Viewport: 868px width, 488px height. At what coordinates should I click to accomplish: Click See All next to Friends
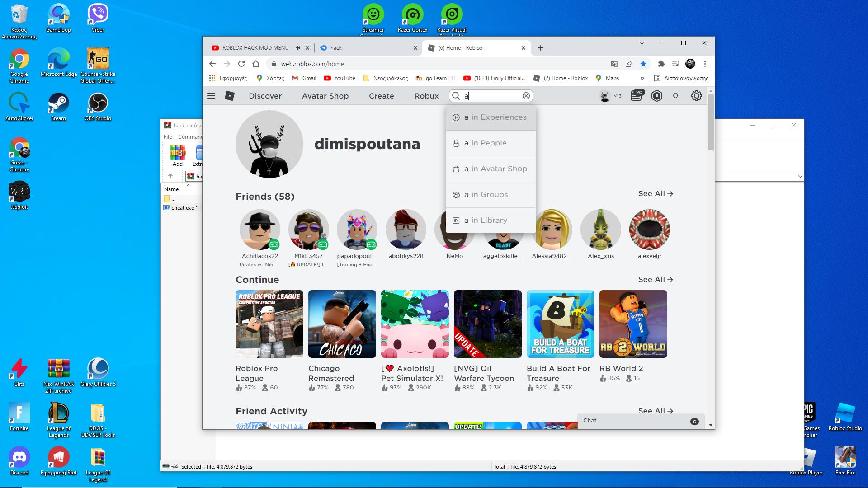point(655,193)
